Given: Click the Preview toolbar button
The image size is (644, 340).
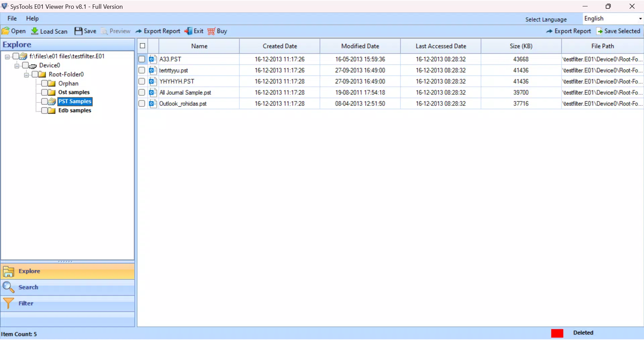Looking at the screenshot, I should coord(116,31).
